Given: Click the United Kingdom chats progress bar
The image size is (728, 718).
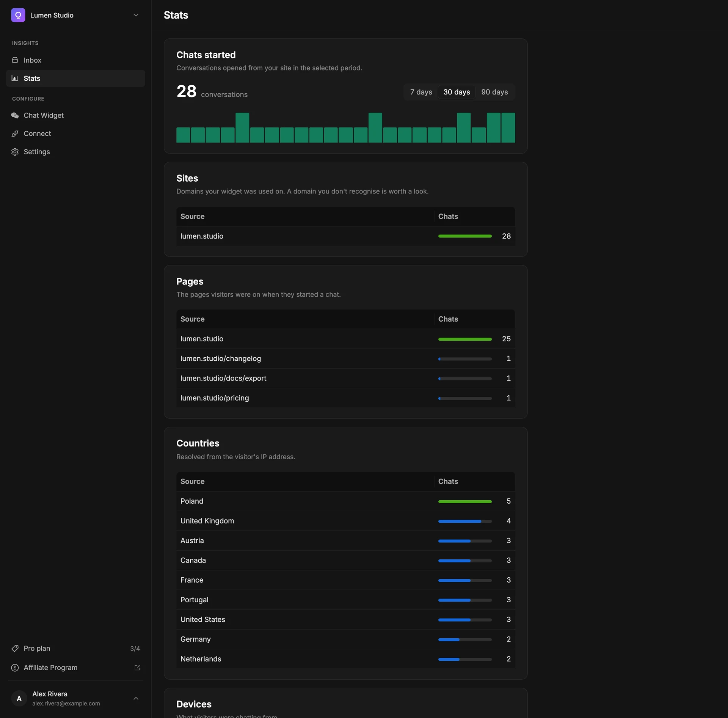Looking at the screenshot, I should click(465, 521).
